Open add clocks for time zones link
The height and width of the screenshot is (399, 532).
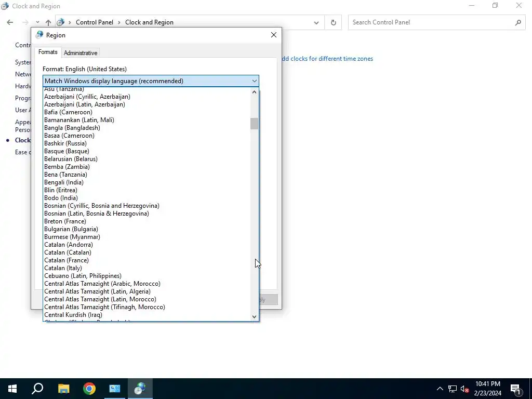coord(327,59)
